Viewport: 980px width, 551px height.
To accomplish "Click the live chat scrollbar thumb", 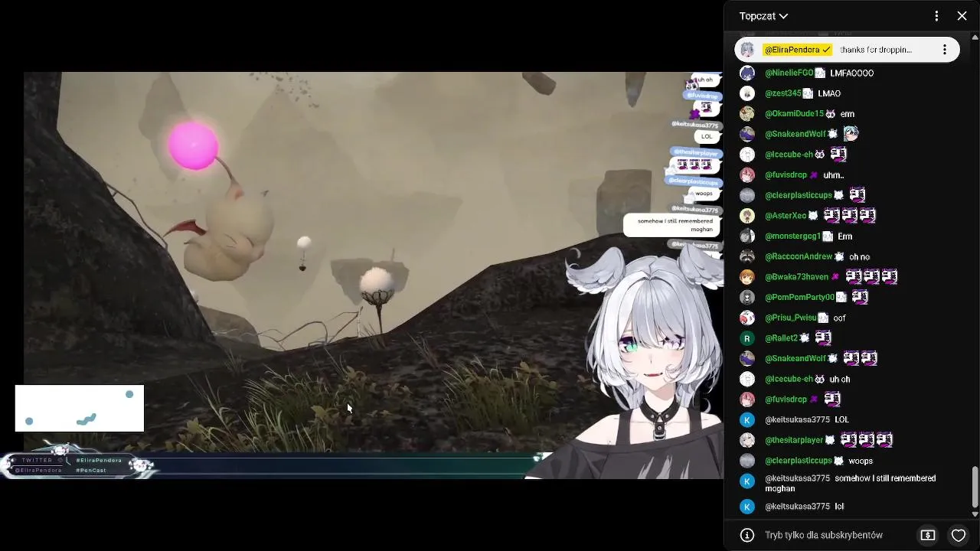I will point(975,486).
